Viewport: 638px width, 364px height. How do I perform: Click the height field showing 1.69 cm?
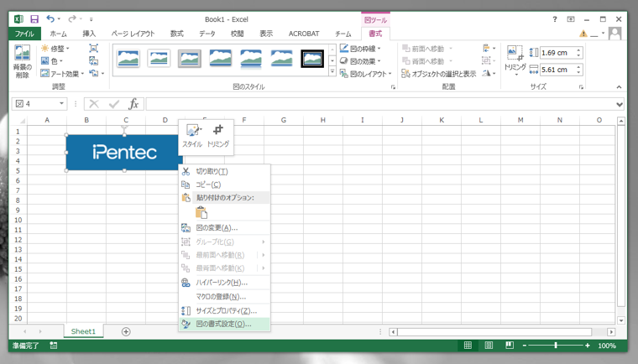[x=557, y=53]
